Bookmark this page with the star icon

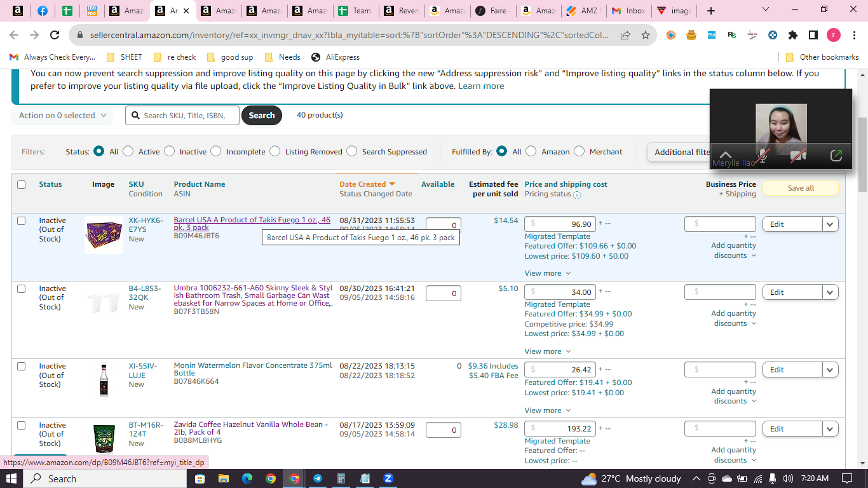click(x=646, y=36)
